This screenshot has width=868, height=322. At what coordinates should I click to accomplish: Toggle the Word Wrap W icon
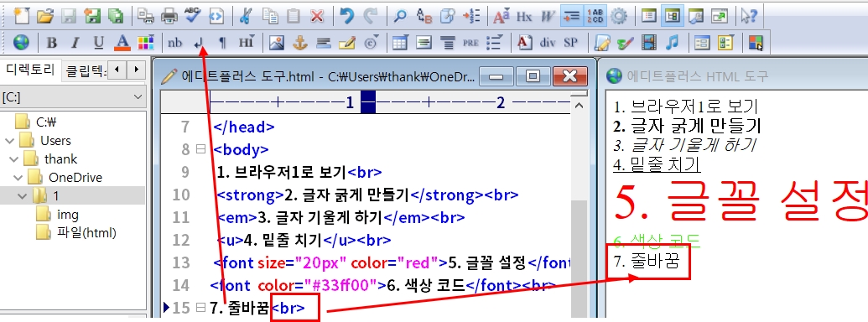click(548, 16)
